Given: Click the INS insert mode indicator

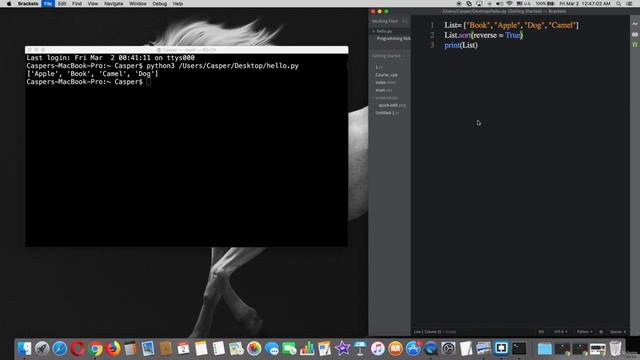Looking at the screenshot, I should coord(541,332).
